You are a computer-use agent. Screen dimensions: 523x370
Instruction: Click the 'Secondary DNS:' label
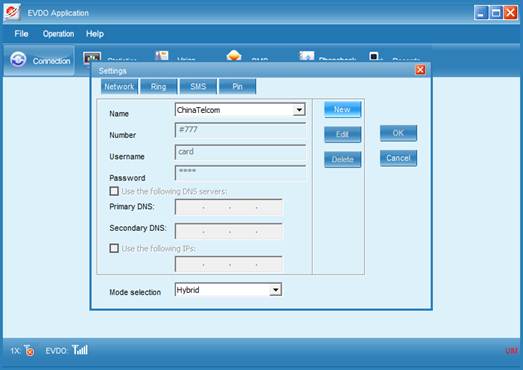(138, 228)
